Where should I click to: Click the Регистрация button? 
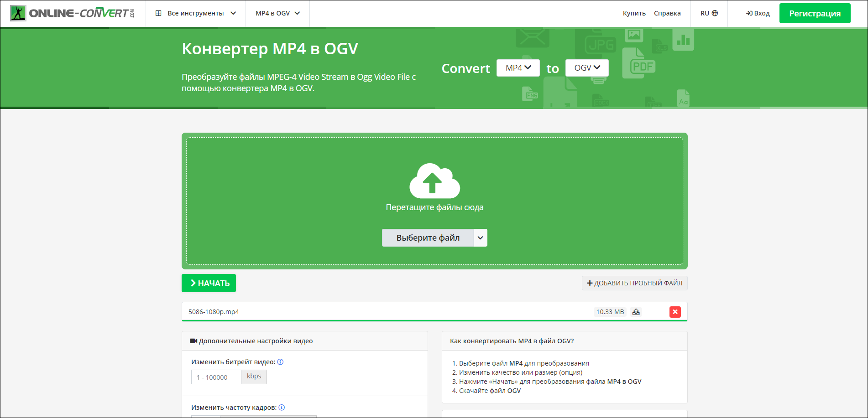[815, 13]
